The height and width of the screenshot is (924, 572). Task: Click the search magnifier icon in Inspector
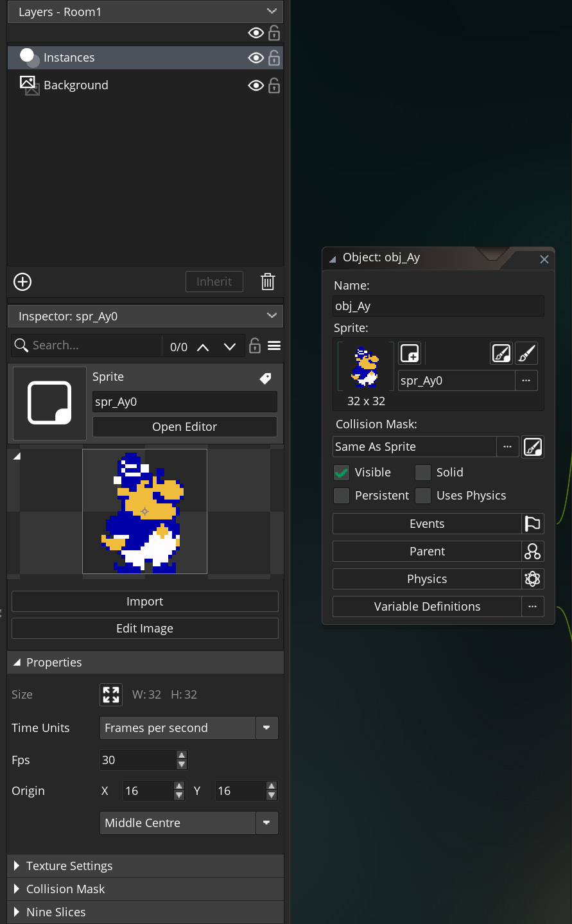click(21, 345)
